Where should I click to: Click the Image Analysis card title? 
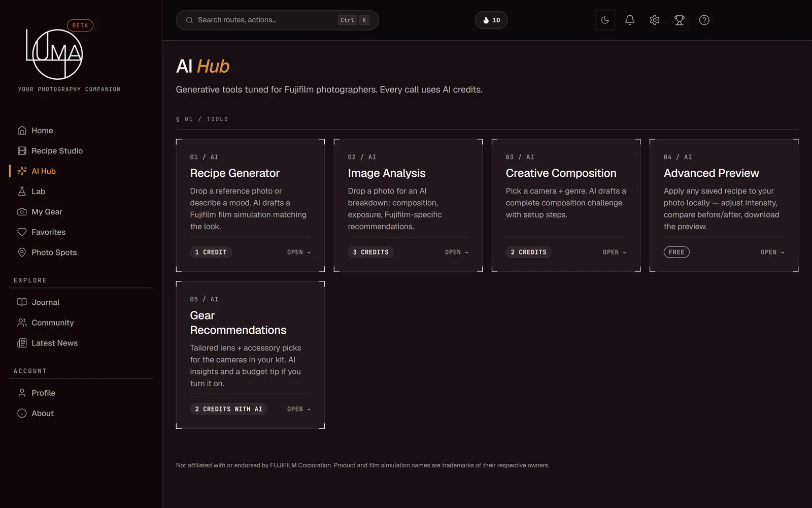tap(387, 173)
